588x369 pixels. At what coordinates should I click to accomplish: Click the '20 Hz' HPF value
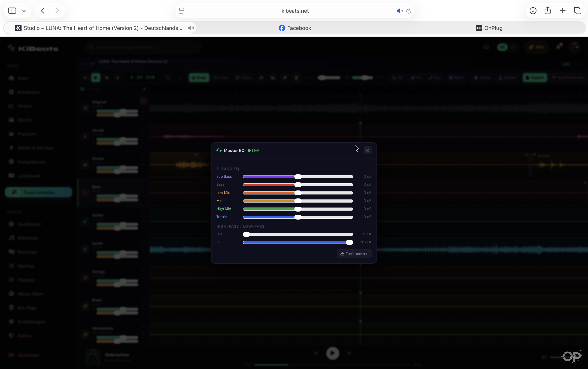point(366,234)
